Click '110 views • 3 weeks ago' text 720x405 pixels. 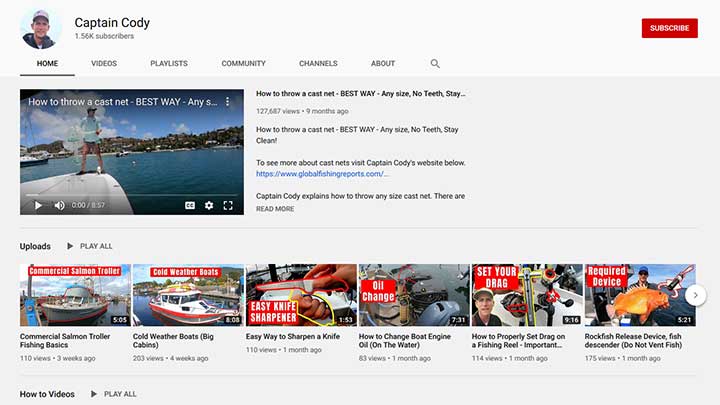(x=57, y=358)
